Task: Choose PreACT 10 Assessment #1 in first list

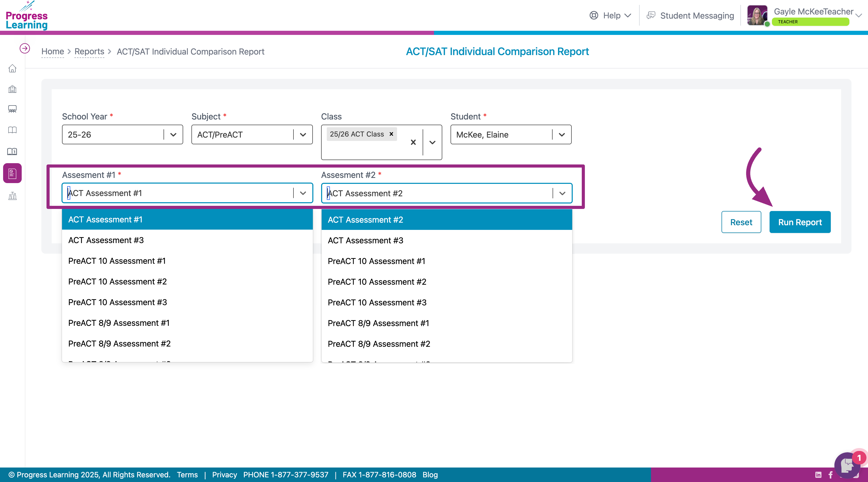Action: click(x=117, y=261)
